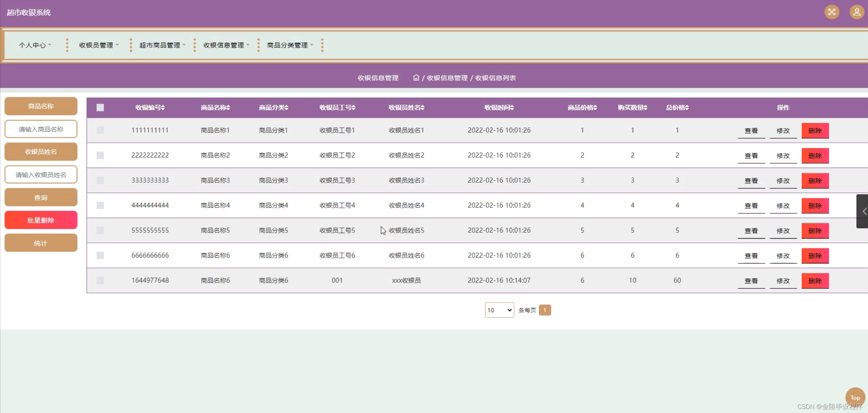
Task: Open 商品分类管理 navigation menu
Action: coord(290,45)
